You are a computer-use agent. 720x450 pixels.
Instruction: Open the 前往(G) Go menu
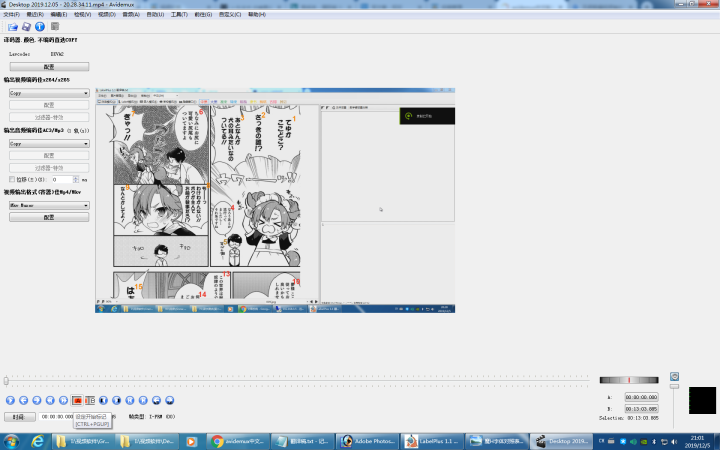[x=203, y=15]
